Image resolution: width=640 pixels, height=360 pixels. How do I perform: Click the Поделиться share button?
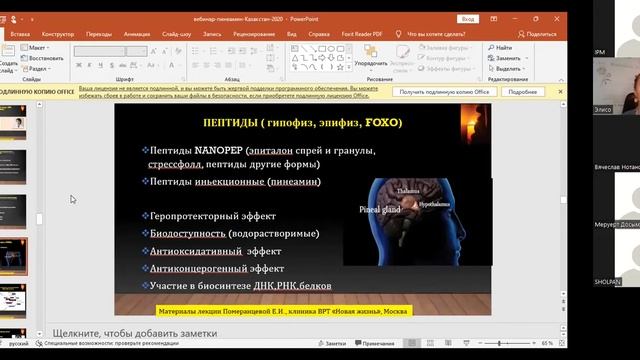[537, 34]
